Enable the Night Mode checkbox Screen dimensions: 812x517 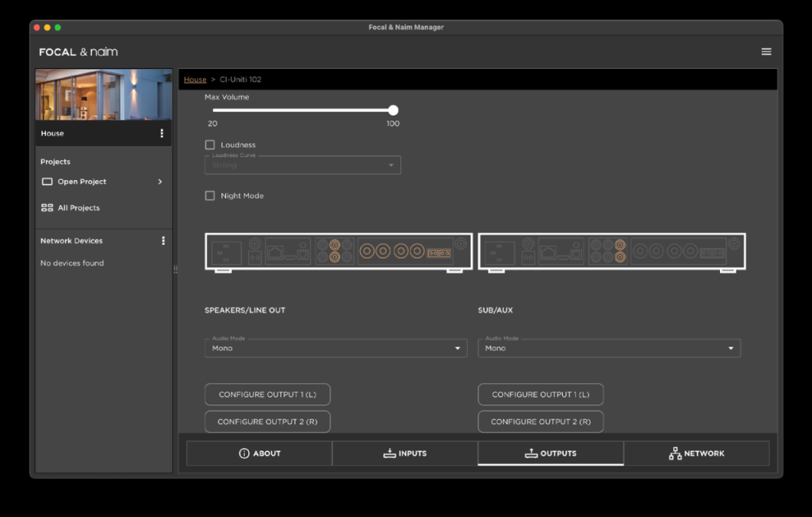click(209, 195)
